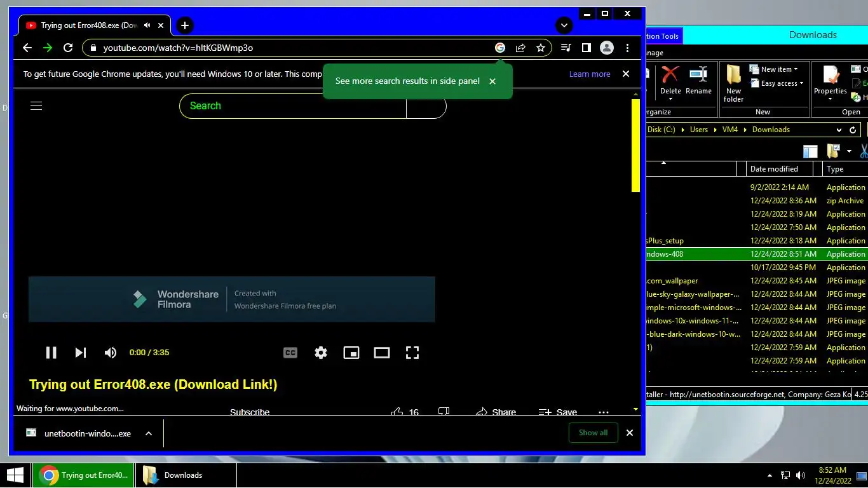This screenshot has height=488, width=868.
Task: Close the Chrome update infobar
Action: coord(626,74)
